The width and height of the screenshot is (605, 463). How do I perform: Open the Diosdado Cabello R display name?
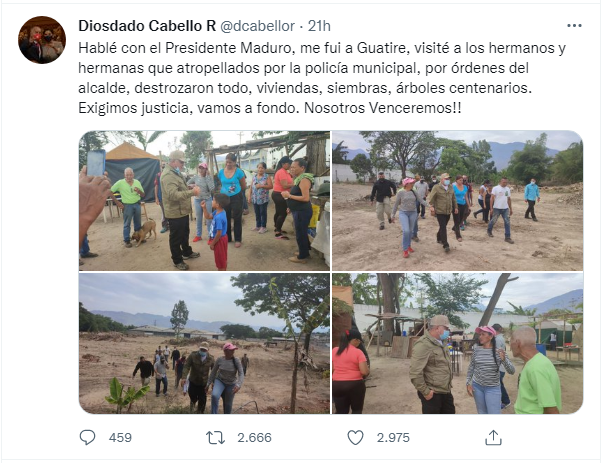click(147, 26)
